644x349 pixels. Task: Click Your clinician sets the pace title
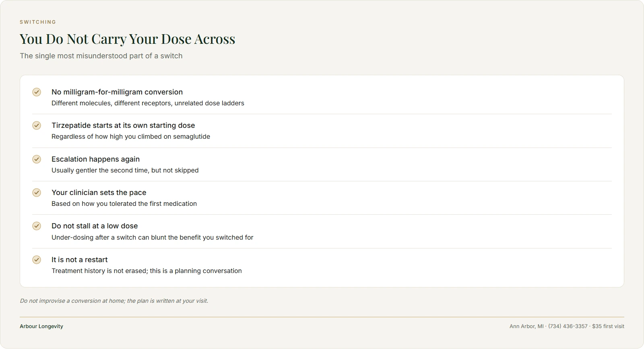point(99,193)
